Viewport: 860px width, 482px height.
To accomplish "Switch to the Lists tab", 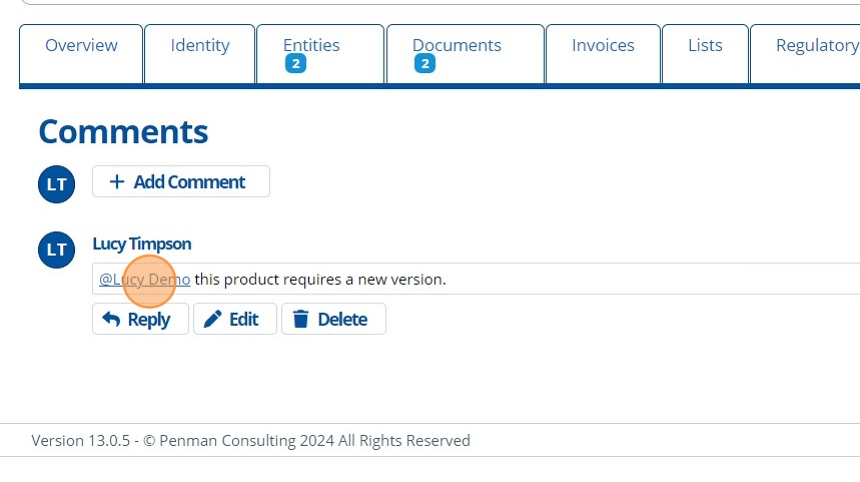I will click(x=705, y=46).
